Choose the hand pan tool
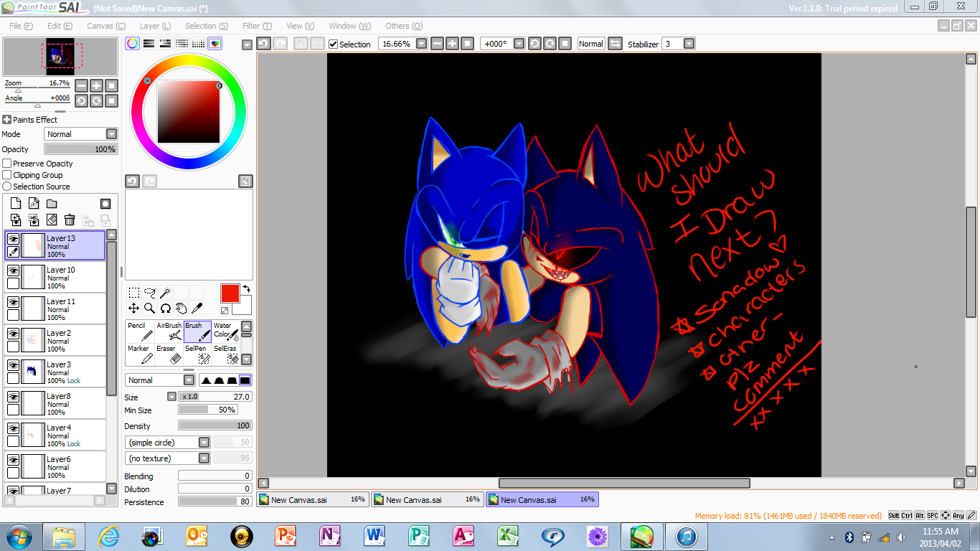Screen dimensions: 980x551 182,309
